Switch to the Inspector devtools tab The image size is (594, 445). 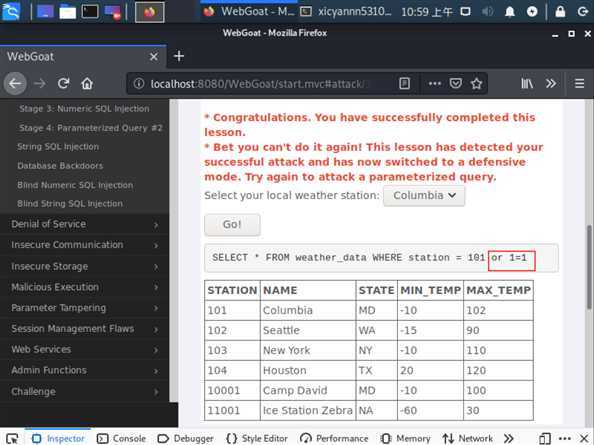click(58, 439)
